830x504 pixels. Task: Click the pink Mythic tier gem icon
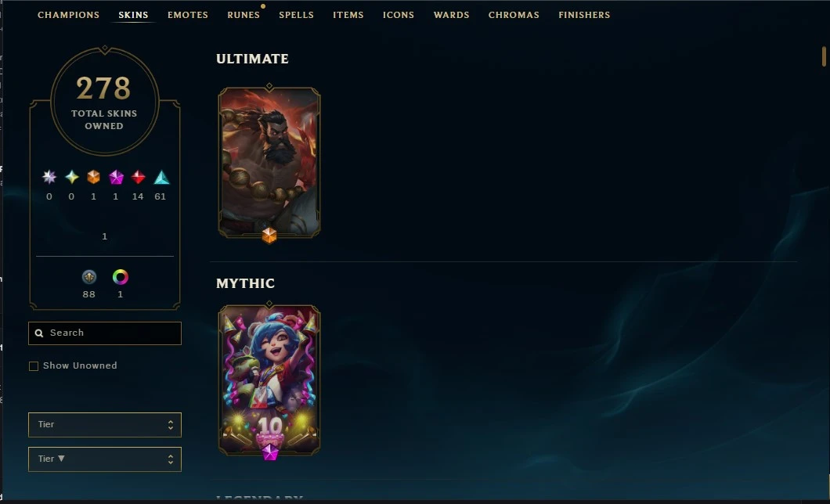tap(116, 177)
